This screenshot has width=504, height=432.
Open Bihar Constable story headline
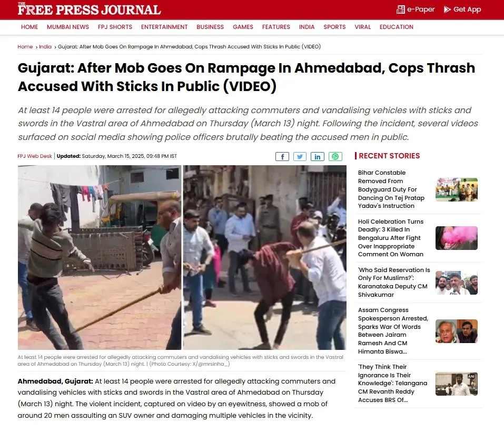coord(391,189)
